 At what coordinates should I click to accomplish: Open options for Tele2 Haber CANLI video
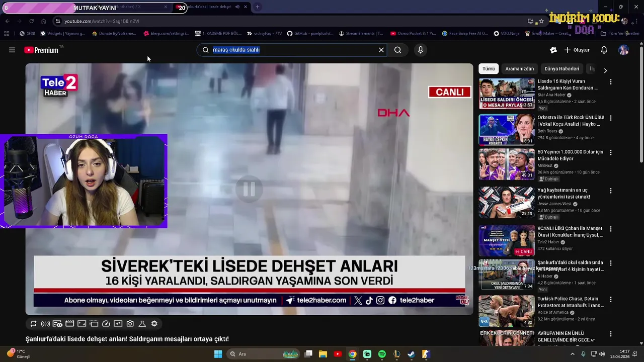(x=611, y=229)
